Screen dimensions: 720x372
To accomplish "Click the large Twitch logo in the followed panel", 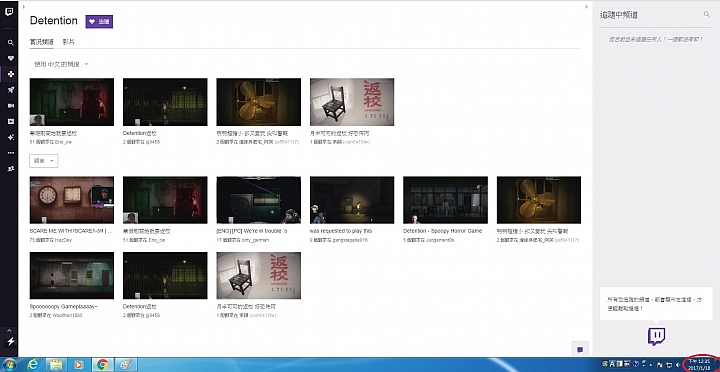I will [x=657, y=337].
